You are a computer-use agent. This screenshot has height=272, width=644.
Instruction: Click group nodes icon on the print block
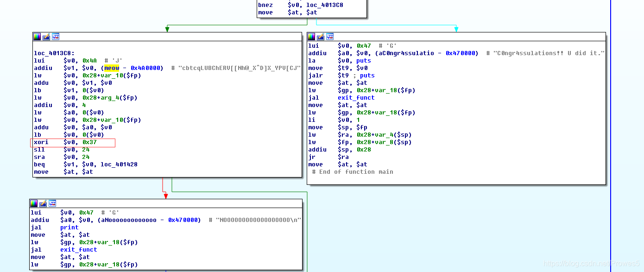pyautogui.click(x=52, y=203)
